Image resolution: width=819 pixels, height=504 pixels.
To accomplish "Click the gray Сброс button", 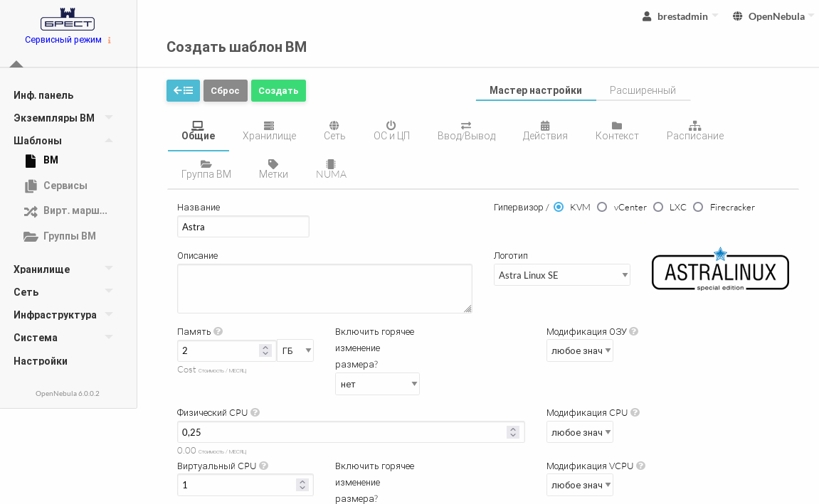I will (225, 90).
